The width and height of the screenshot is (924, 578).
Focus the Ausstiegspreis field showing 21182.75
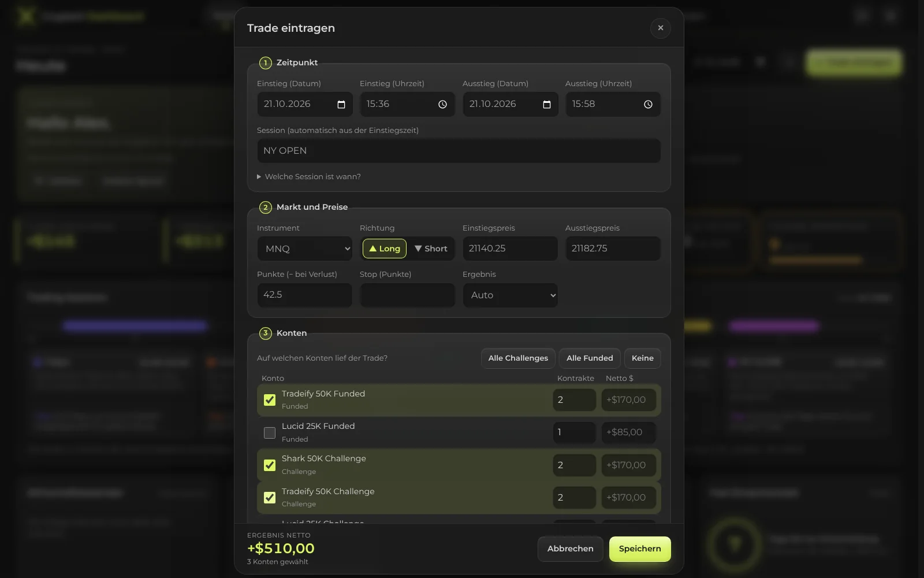[613, 249]
